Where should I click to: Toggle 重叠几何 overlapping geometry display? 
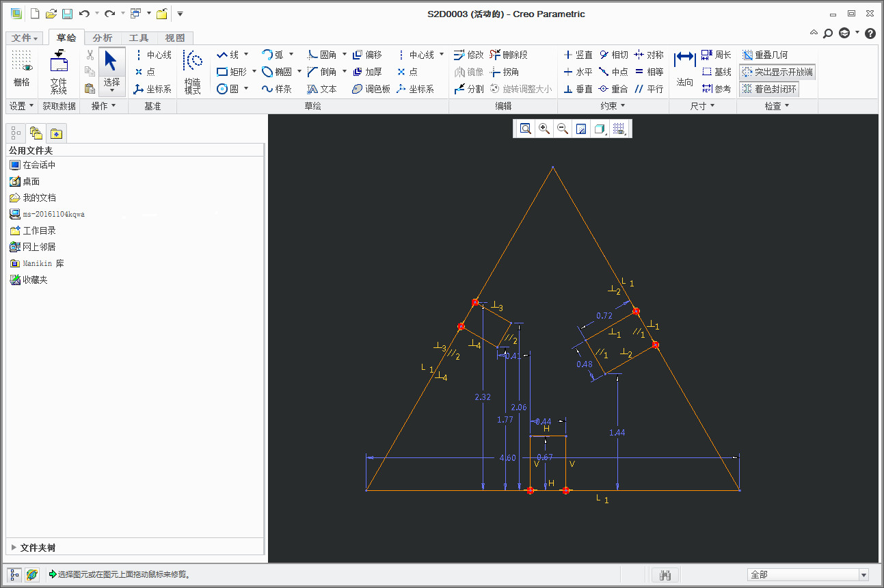coord(765,55)
